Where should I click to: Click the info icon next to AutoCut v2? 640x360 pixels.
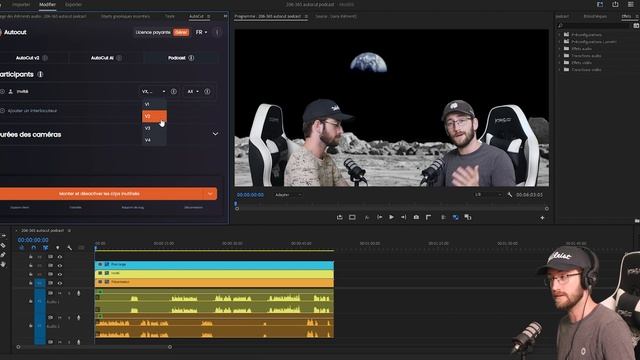tap(45, 58)
